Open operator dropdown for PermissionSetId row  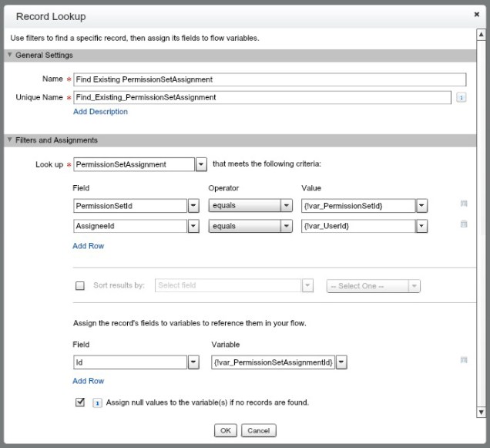287,206
